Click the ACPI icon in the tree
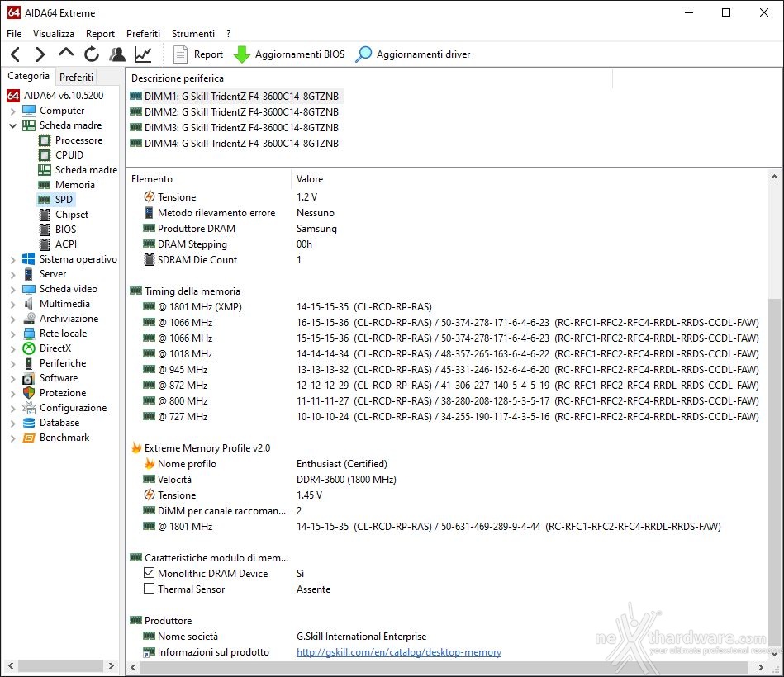 (x=45, y=244)
